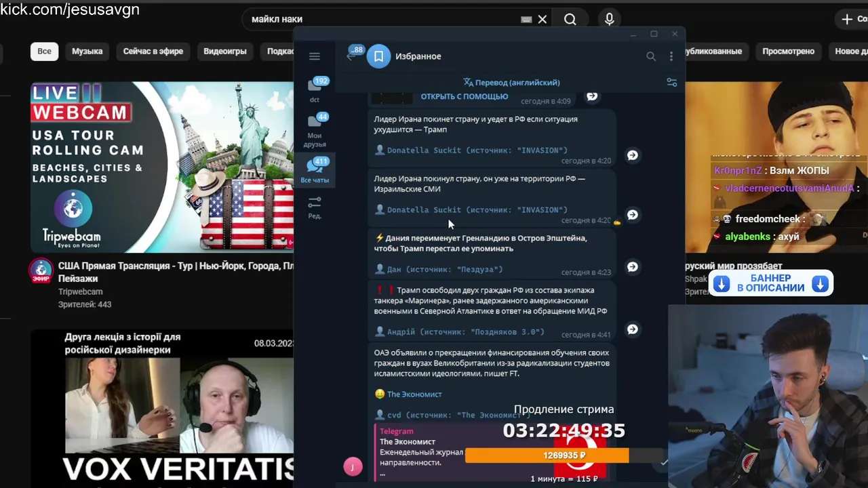868x488 pixels.
Task: Open the Избранное bookmark avatar
Action: coord(379,56)
